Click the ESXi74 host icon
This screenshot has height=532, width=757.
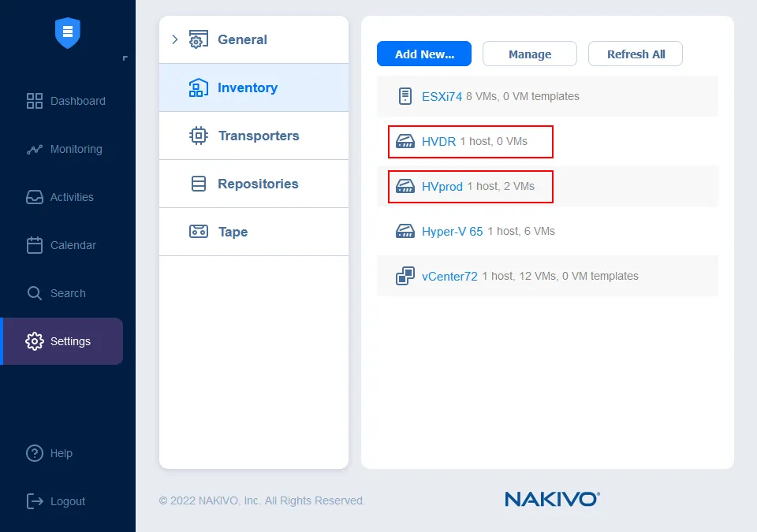pyautogui.click(x=405, y=96)
